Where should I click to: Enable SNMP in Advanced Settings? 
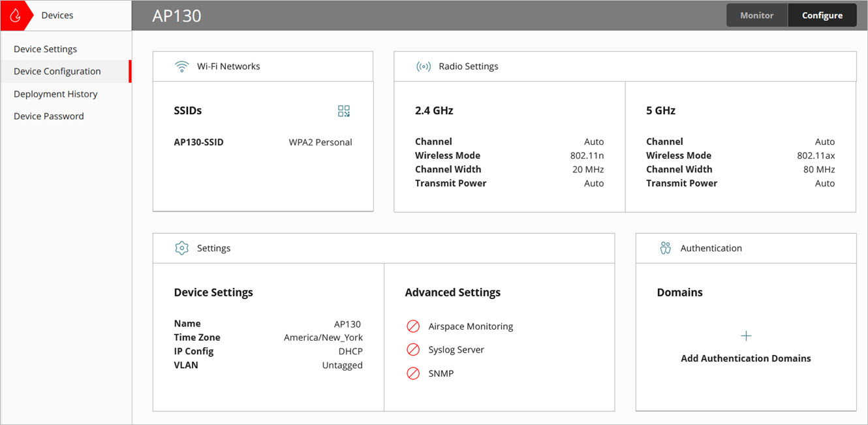413,373
